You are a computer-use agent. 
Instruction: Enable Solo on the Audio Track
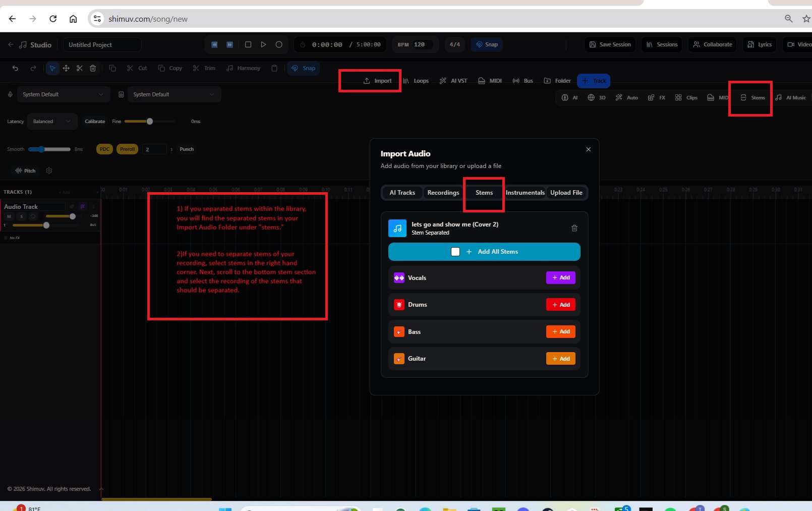(22, 216)
